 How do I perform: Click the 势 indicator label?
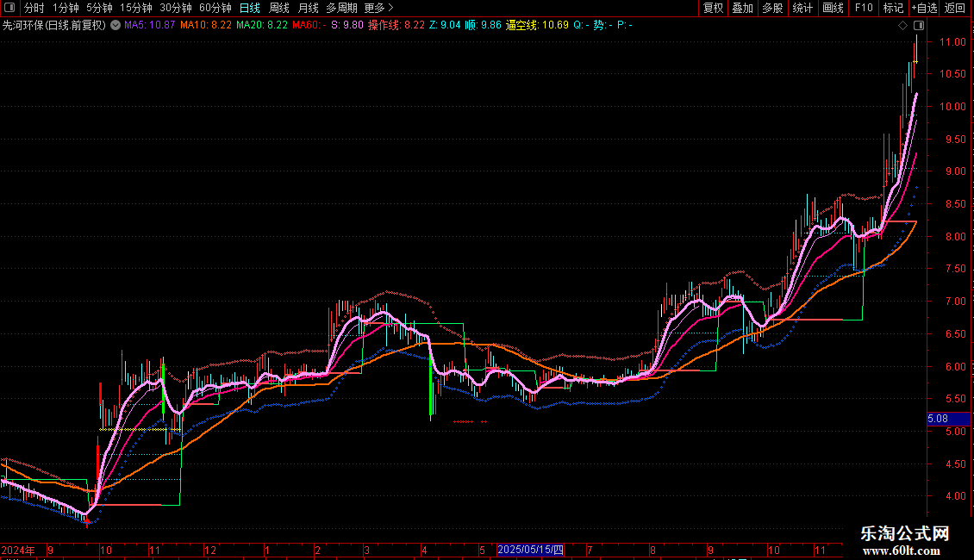[x=603, y=26]
